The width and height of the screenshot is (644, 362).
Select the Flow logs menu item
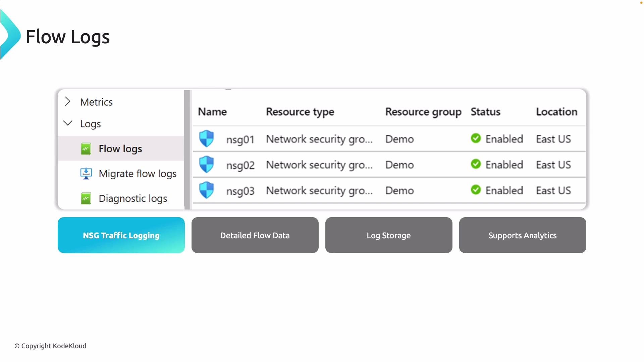[x=121, y=148]
